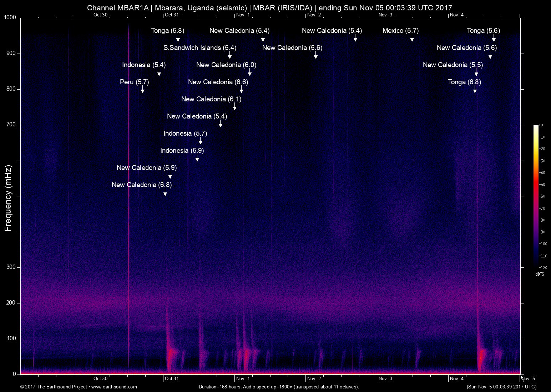The image size is (551, 392).
Task: Click the Peru (5.7) event arrow
Action: click(x=143, y=91)
